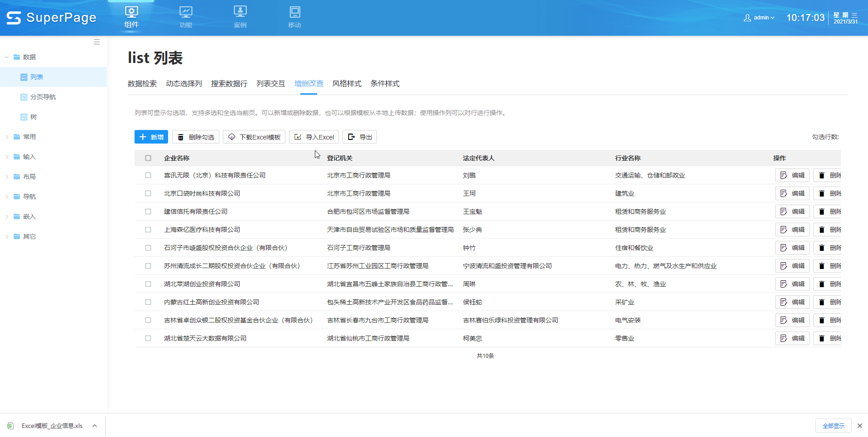The image size is (868, 437).
Task: Open the 案例 cases icon in header
Action: (x=240, y=17)
